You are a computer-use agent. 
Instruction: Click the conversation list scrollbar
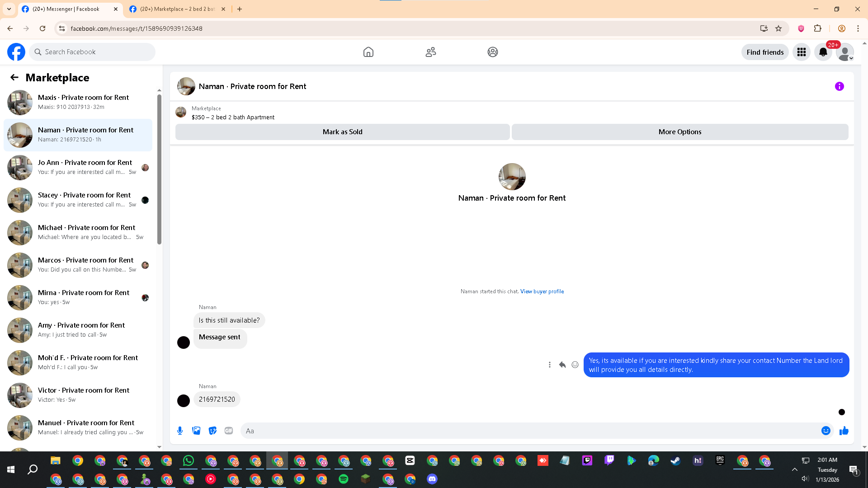coord(159,169)
